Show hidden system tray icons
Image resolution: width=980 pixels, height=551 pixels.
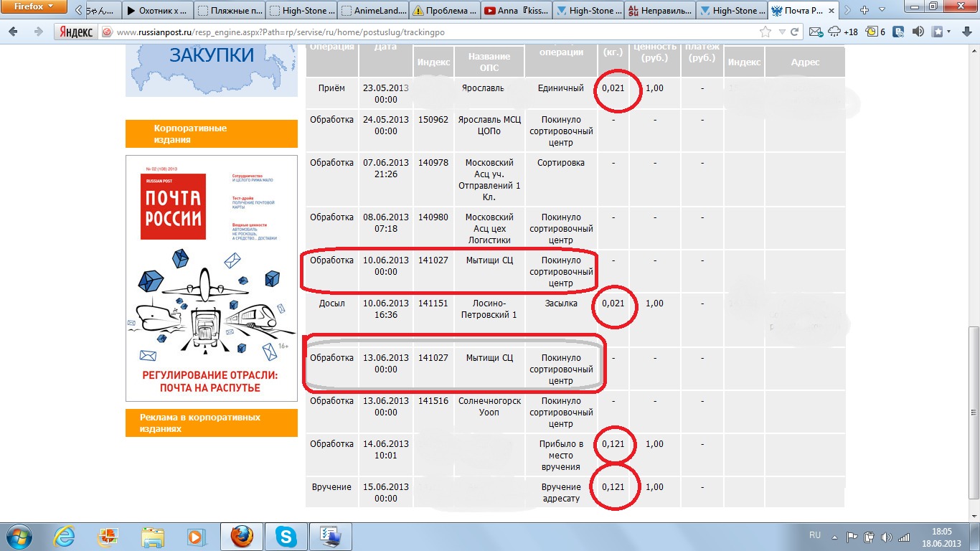(x=834, y=536)
